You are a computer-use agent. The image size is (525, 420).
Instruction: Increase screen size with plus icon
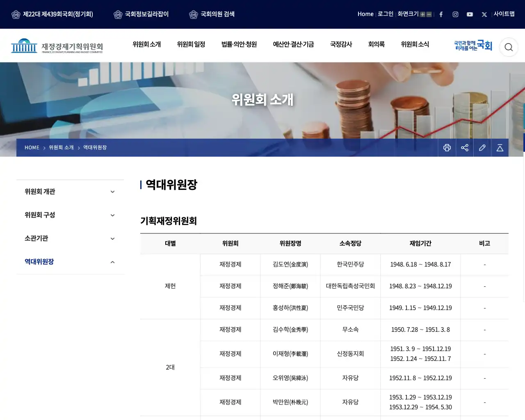coord(422,14)
